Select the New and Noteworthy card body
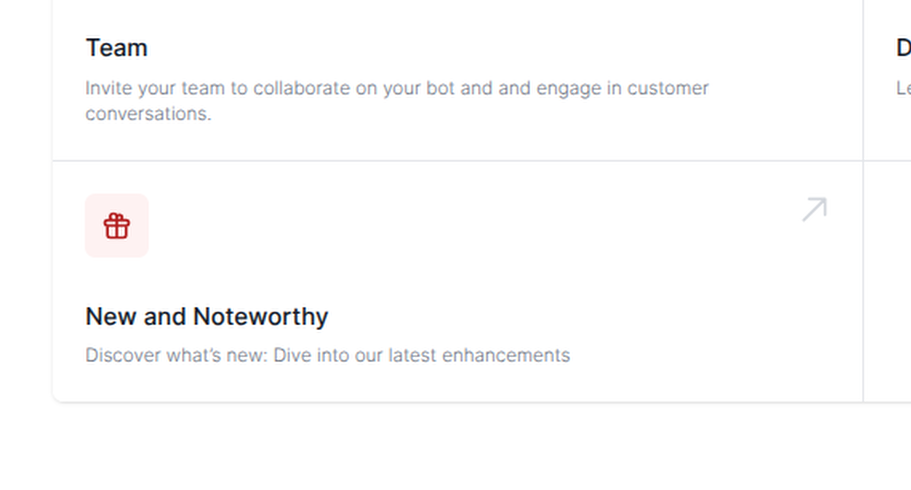 (x=458, y=281)
